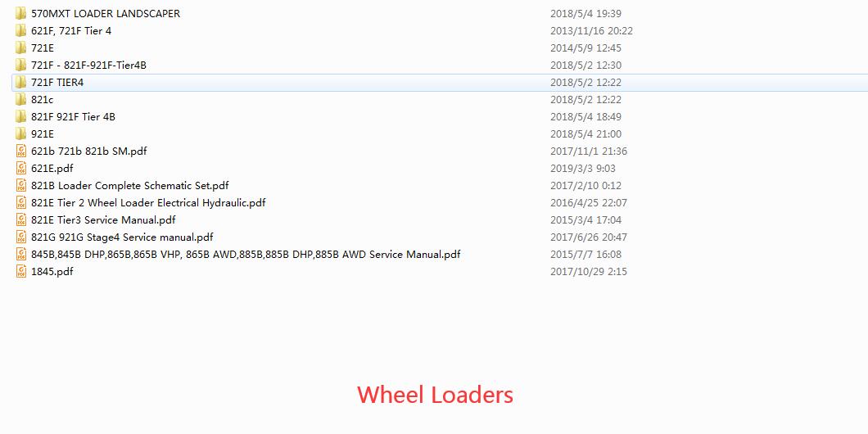Viewport: 868px width, 434px height.
Task: Click date 2013/11/16 20:22
Action: [x=591, y=30]
